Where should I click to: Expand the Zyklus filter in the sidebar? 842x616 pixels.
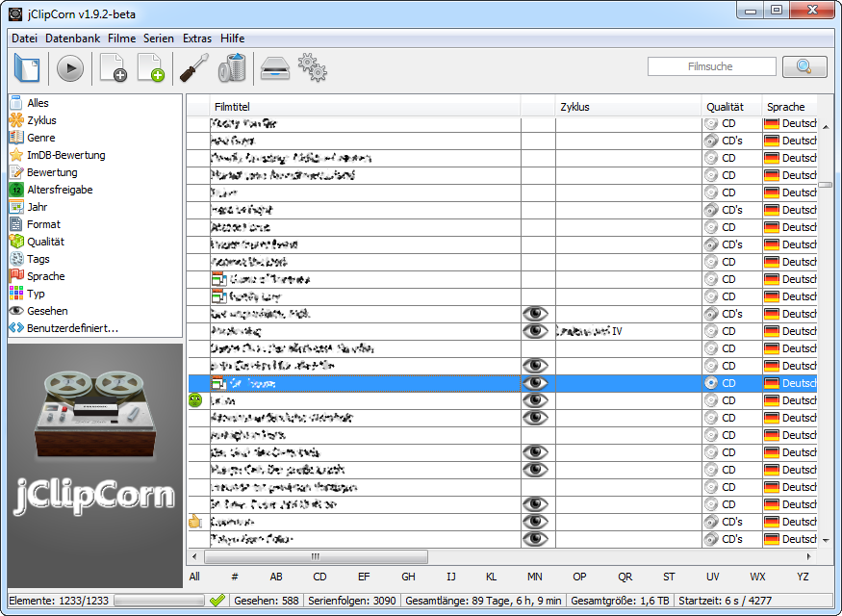tap(41, 120)
